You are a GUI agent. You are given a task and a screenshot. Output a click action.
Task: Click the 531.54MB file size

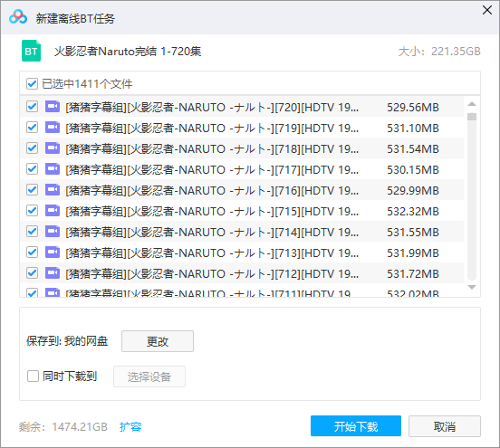pos(413,148)
